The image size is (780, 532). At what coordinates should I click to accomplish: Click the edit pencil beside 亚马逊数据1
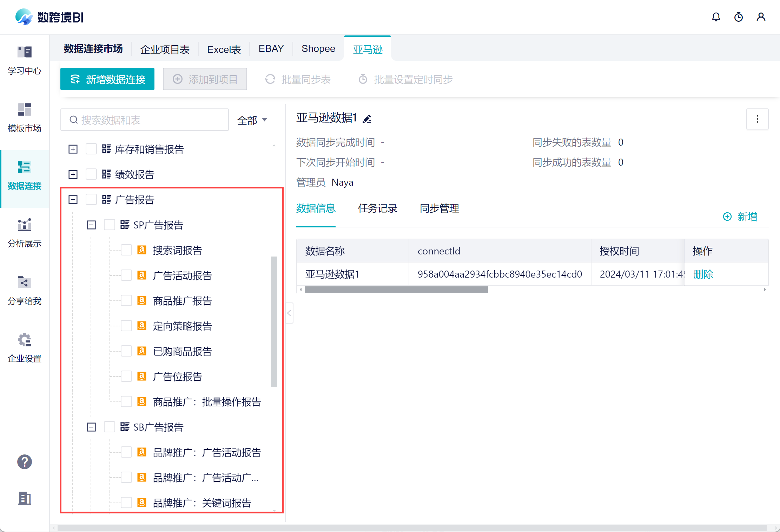pyautogui.click(x=367, y=119)
